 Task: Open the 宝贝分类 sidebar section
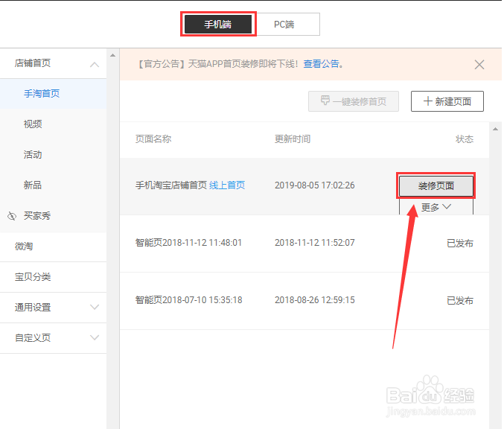tap(33, 277)
